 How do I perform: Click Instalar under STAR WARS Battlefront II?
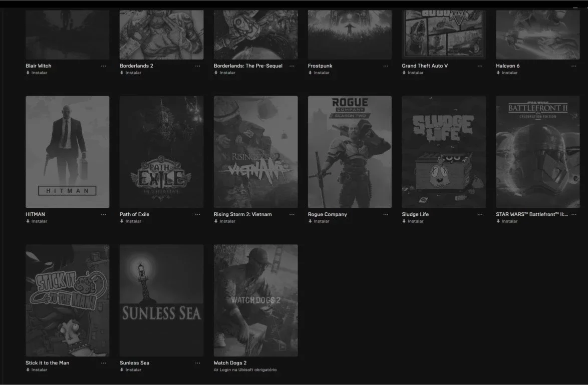point(507,221)
